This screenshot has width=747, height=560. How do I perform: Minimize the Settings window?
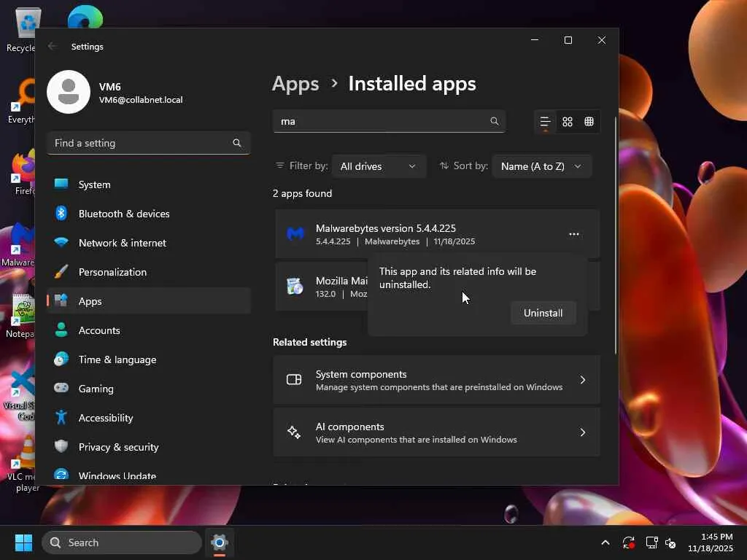[x=535, y=40]
